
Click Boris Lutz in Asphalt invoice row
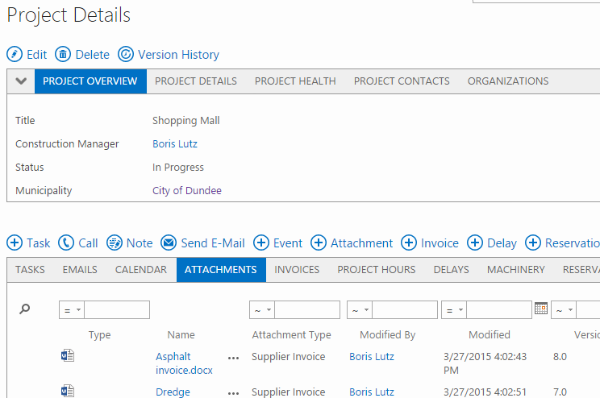(x=372, y=356)
